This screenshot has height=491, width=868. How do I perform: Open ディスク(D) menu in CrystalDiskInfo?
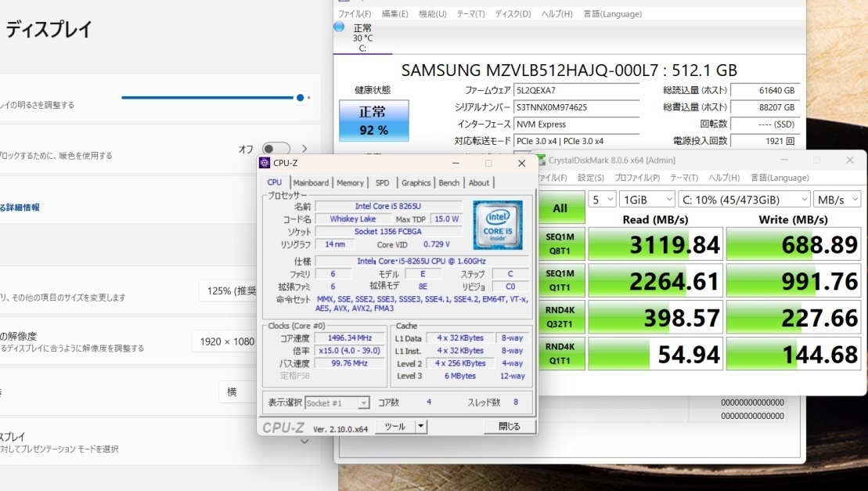[513, 14]
